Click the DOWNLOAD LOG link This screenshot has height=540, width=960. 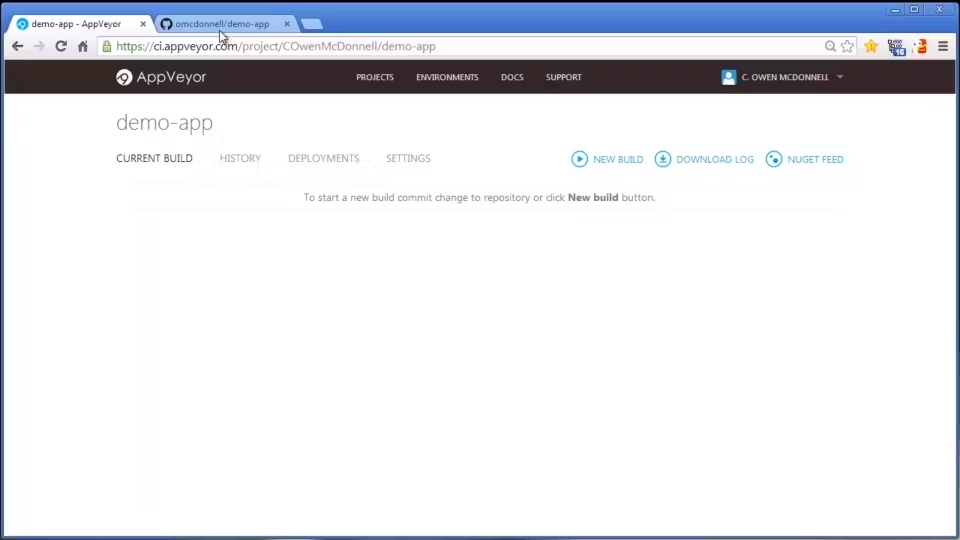[x=714, y=159]
